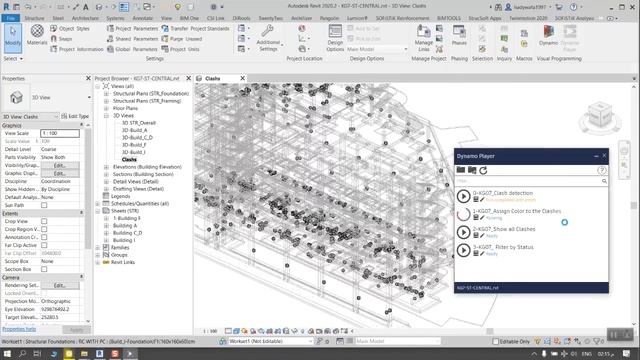Open Shared Parameters

132,39
